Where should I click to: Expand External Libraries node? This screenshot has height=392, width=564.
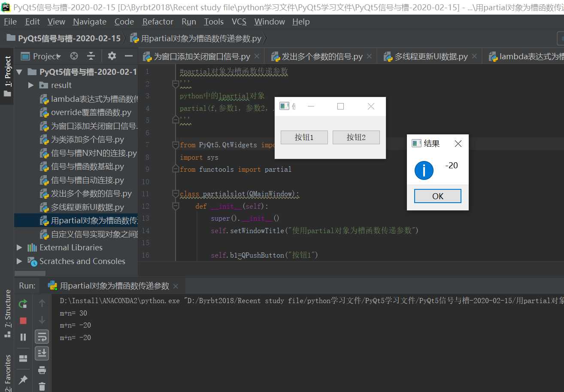click(19, 247)
